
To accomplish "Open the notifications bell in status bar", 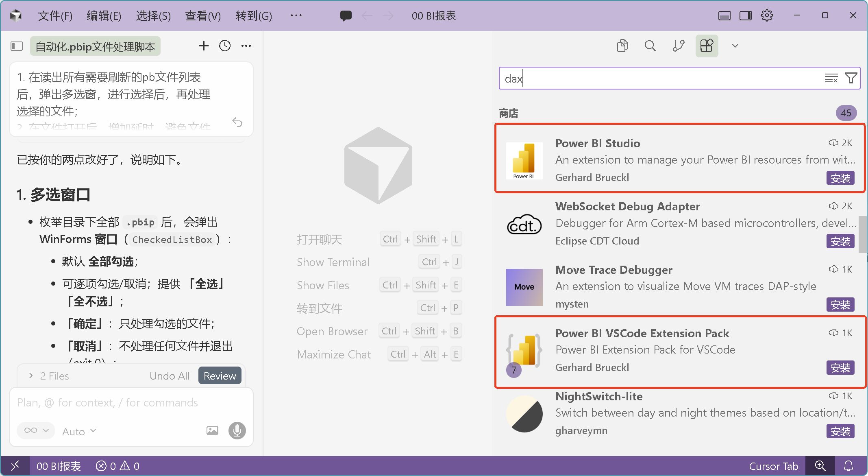I will tap(848, 466).
